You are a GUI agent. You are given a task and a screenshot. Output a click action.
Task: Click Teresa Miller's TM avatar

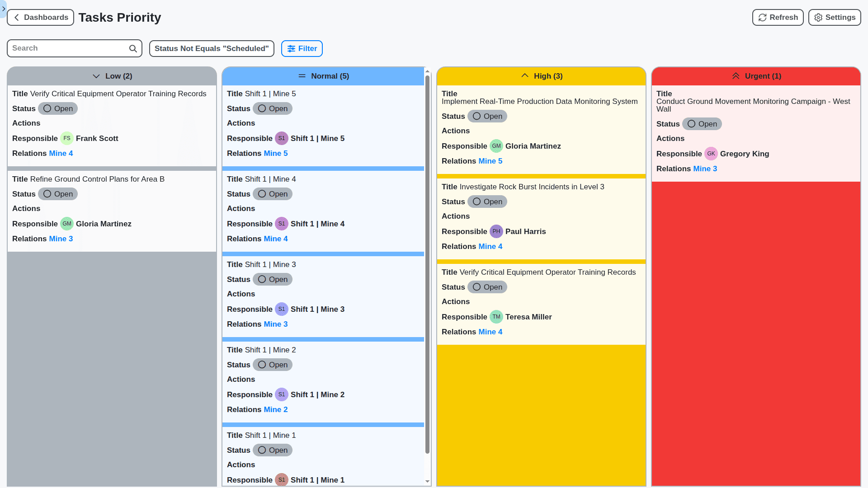pyautogui.click(x=496, y=317)
